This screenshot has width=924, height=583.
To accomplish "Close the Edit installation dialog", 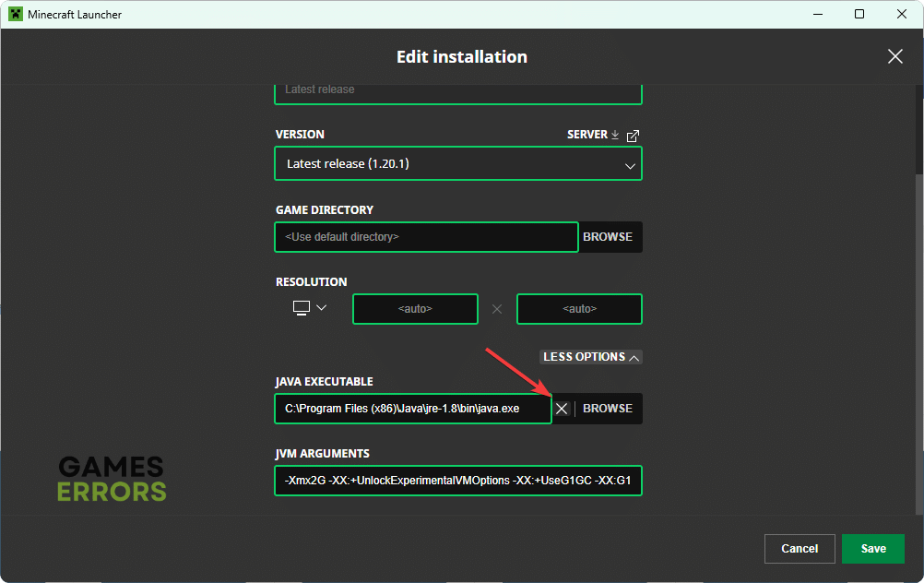I will coord(894,56).
